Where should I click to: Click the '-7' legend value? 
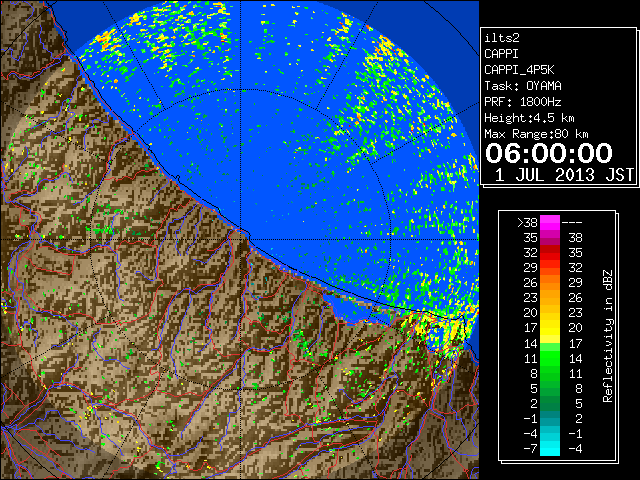530,449
